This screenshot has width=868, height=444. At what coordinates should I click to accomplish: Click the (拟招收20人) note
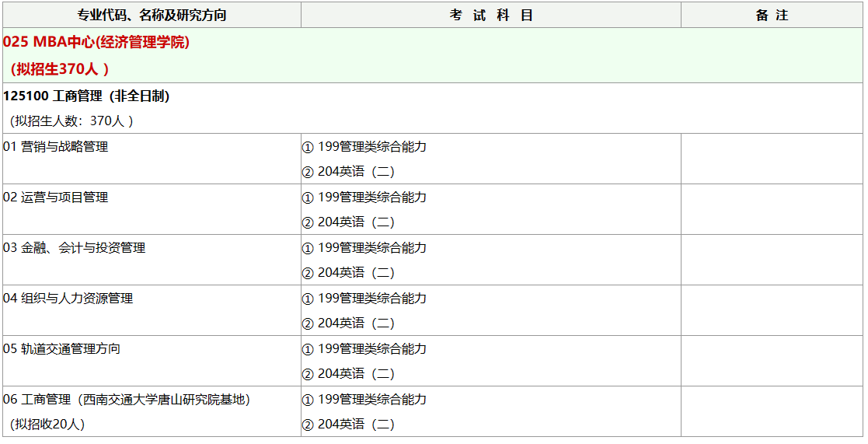[x=47, y=424]
